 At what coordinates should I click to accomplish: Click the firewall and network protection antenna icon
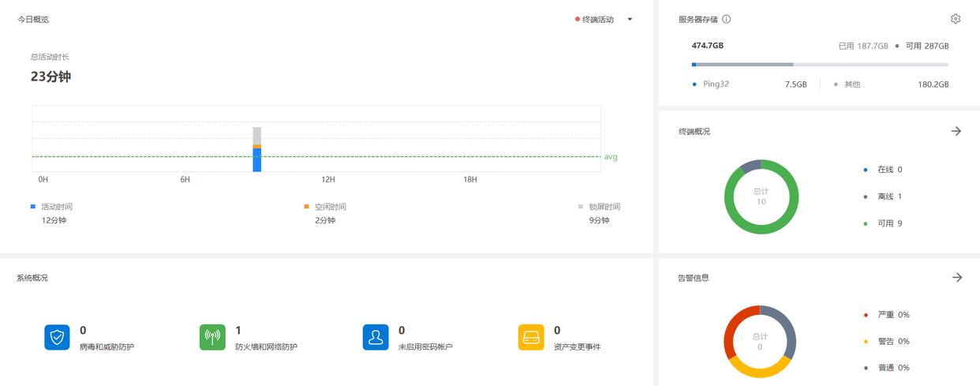point(212,337)
